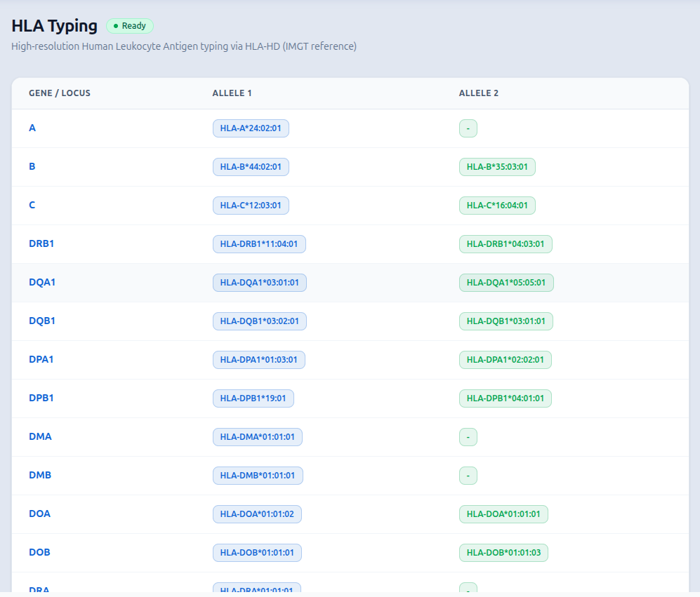
Task: Click the HLA-DPA1*02:02:01 allele badge
Action: coord(506,360)
